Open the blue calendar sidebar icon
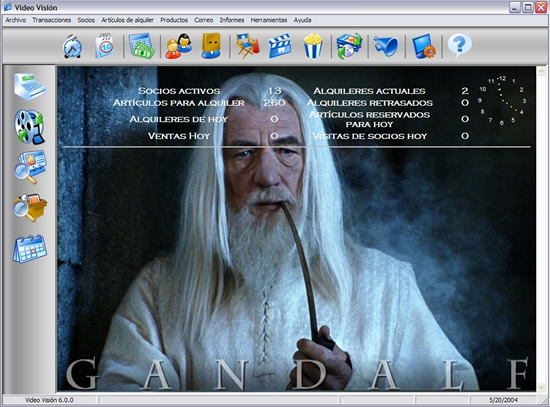This screenshot has height=407, width=550. click(30, 249)
